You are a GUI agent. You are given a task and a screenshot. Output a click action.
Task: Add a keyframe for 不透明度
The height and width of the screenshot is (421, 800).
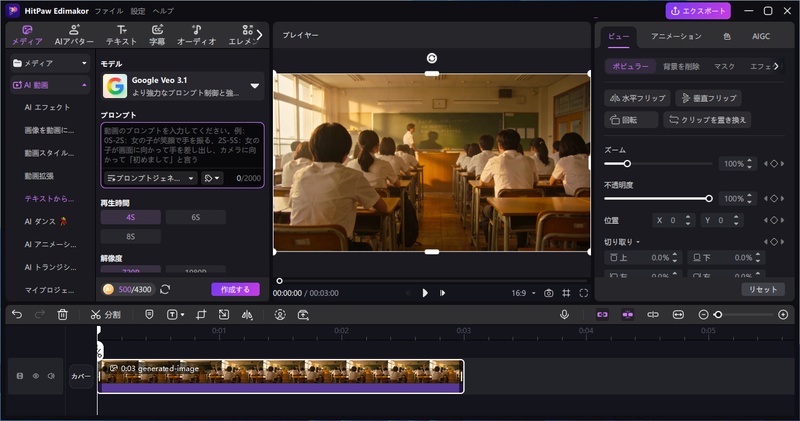click(x=774, y=199)
